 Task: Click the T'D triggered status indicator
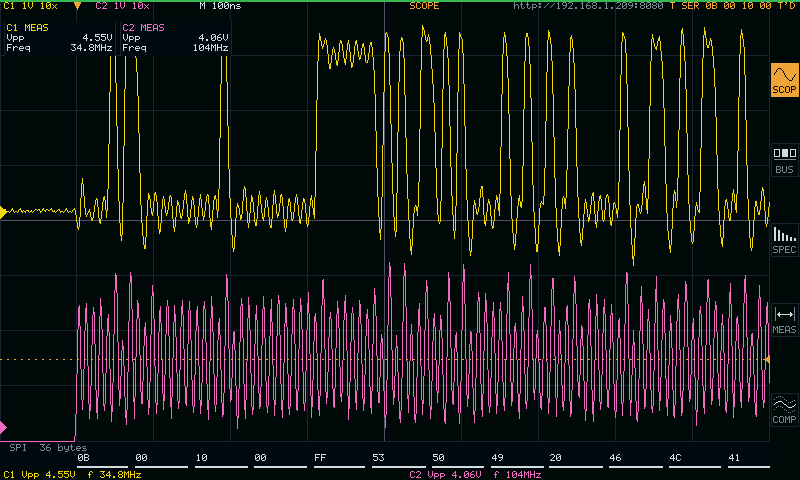click(786, 6)
